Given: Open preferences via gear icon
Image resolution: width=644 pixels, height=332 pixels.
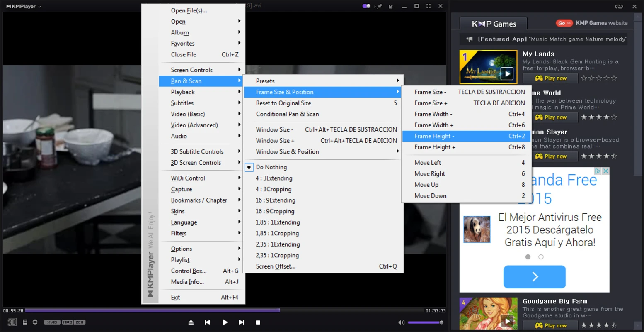Looking at the screenshot, I should pyautogui.click(x=35, y=322).
